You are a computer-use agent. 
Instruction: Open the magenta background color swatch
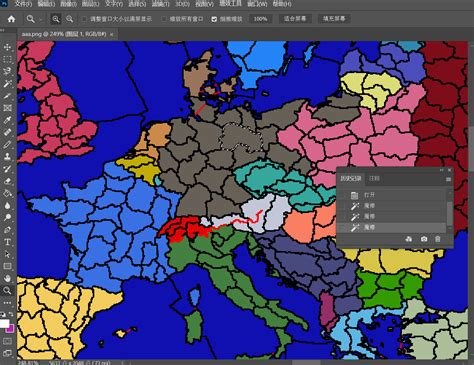(10, 329)
